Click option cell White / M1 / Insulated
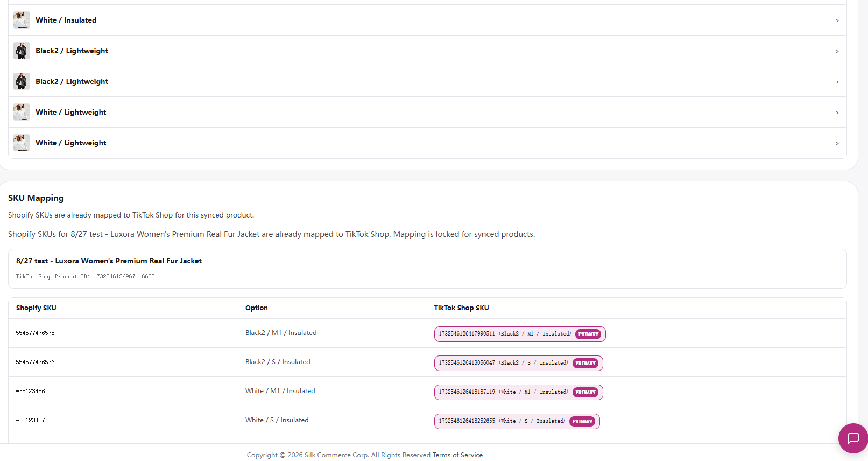This screenshot has width=868, height=461. tap(280, 391)
